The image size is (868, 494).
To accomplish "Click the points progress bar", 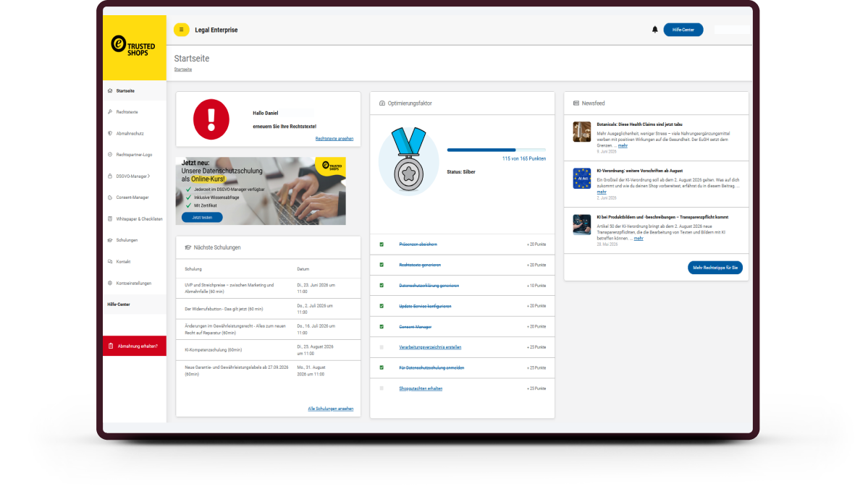I will coord(496,150).
